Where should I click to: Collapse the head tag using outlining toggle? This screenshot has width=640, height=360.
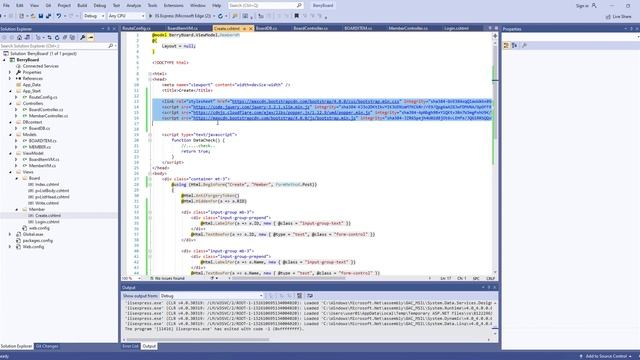coord(150,79)
